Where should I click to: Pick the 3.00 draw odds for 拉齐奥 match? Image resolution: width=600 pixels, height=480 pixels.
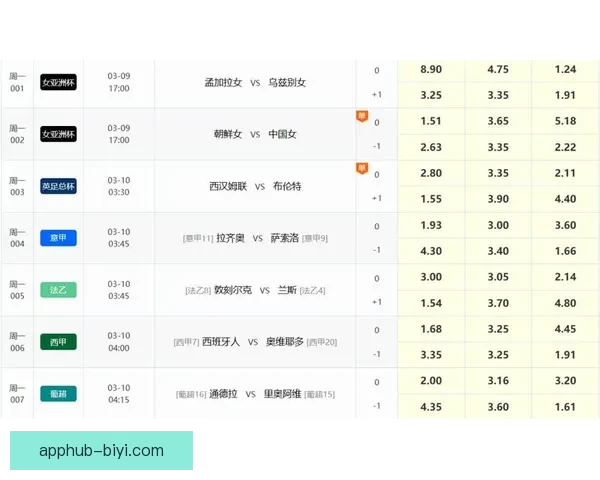498,225
